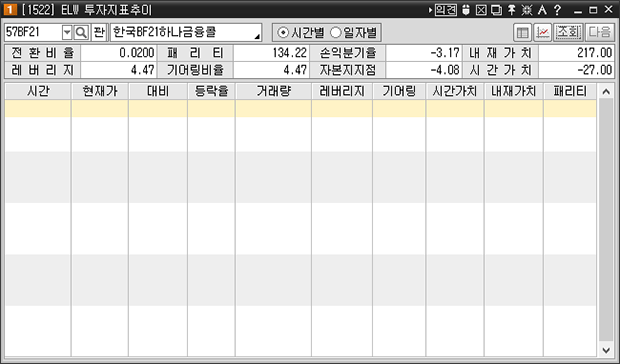Viewport: 620px width, 364px height.
Task: Click the 패리티 value 134.22
Action: [x=271, y=53]
